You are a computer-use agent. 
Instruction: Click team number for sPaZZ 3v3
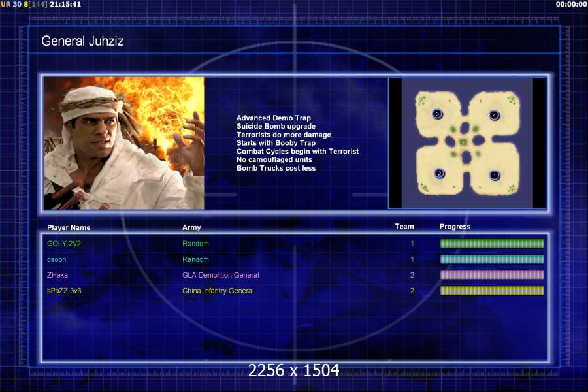412,291
